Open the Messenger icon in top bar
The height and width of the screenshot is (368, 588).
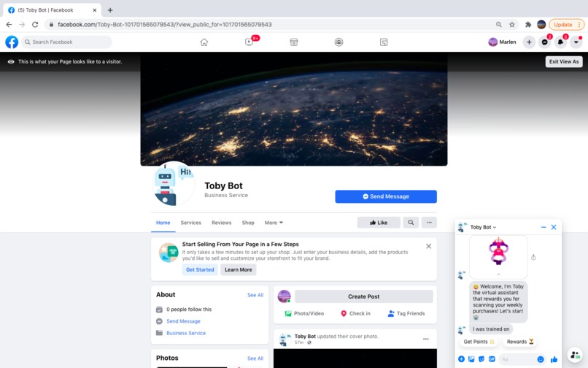coord(545,42)
